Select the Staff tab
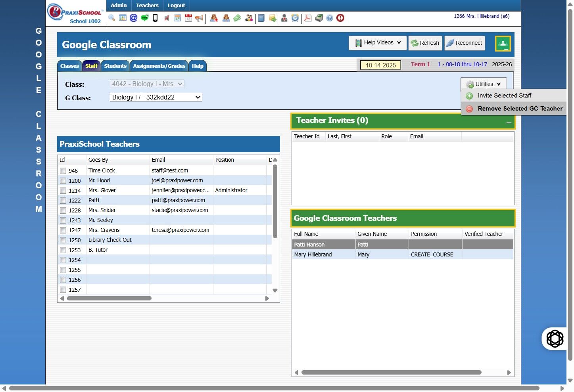The width and height of the screenshot is (574, 392). pos(91,66)
